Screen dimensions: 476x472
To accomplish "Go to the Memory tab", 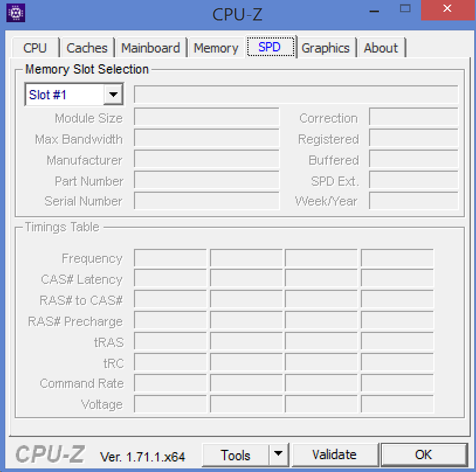I will pyautogui.click(x=216, y=48).
